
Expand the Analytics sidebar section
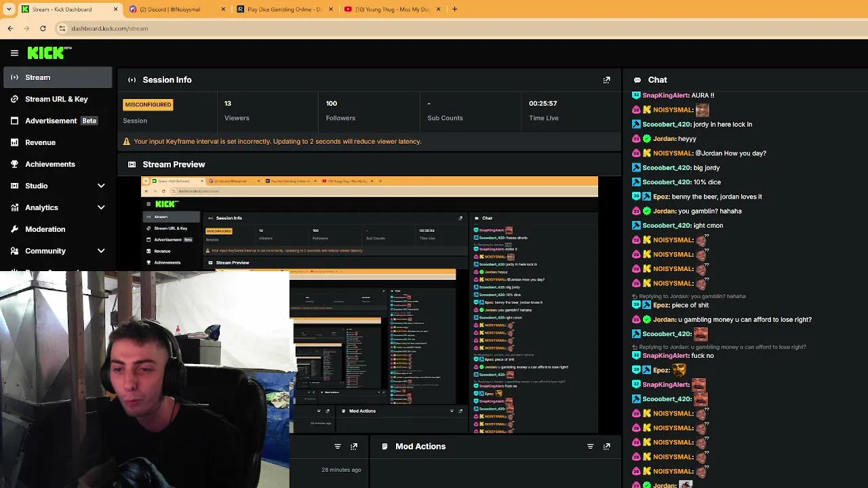tap(101, 207)
